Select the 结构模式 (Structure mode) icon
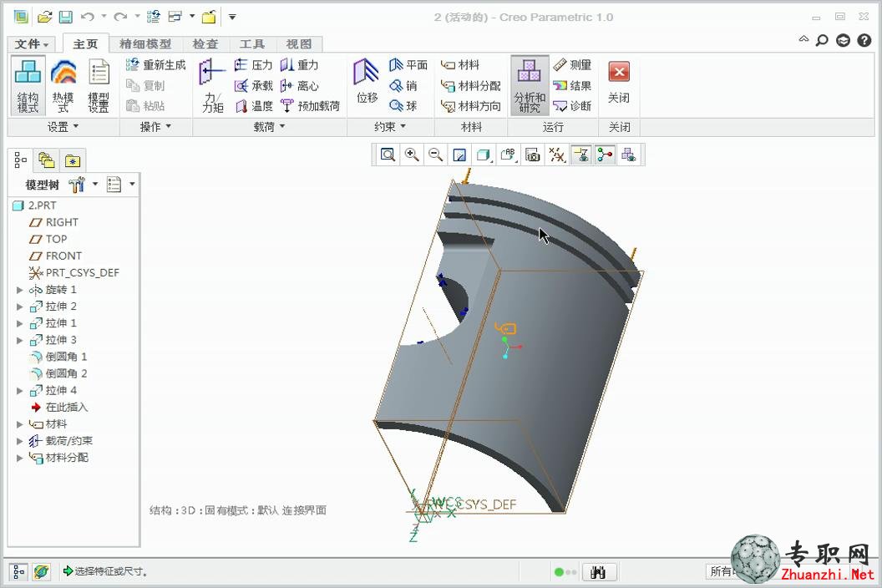 (28, 86)
